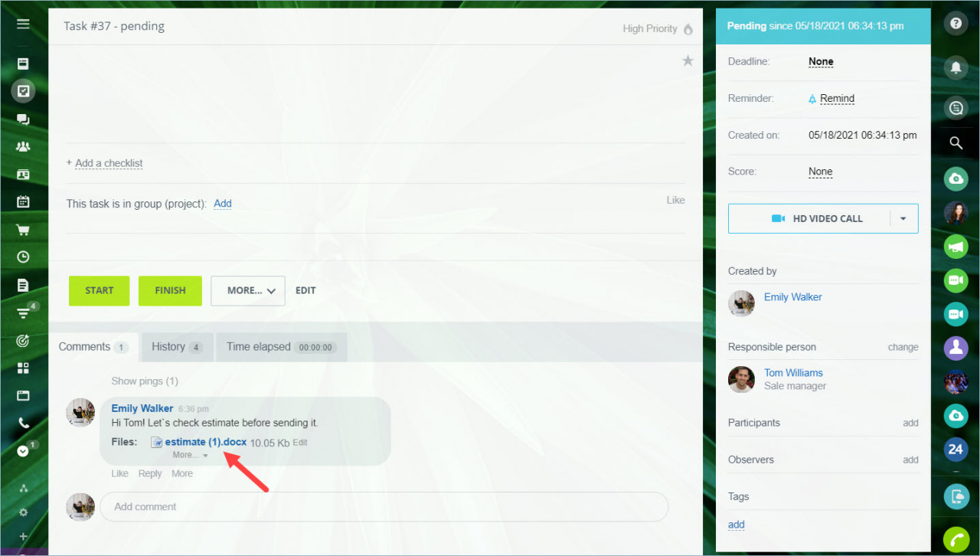Open the Sites window icon in sidebar
The width and height of the screenshot is (980, 556).
point(23,396)
